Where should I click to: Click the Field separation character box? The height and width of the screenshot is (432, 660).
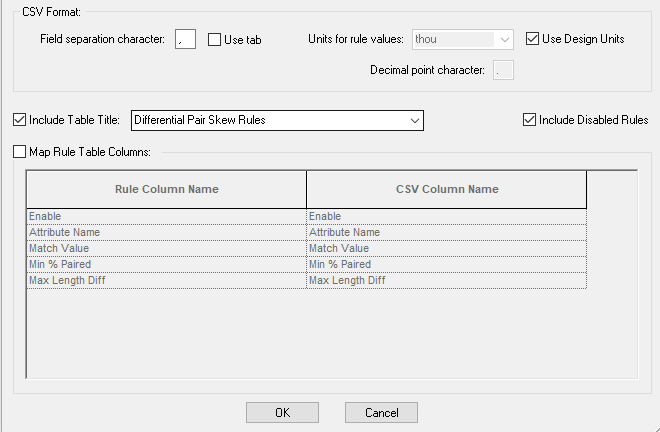coord(185,40)
